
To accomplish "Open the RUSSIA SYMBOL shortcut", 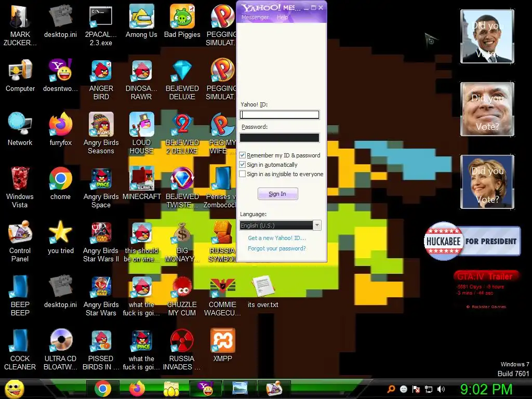I will tap(222, 241).
